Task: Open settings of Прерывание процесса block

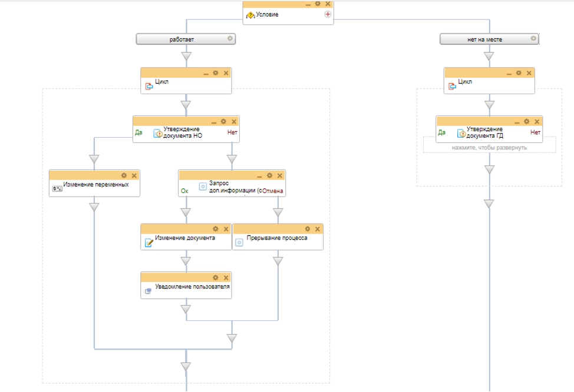Action: (307, 229)
